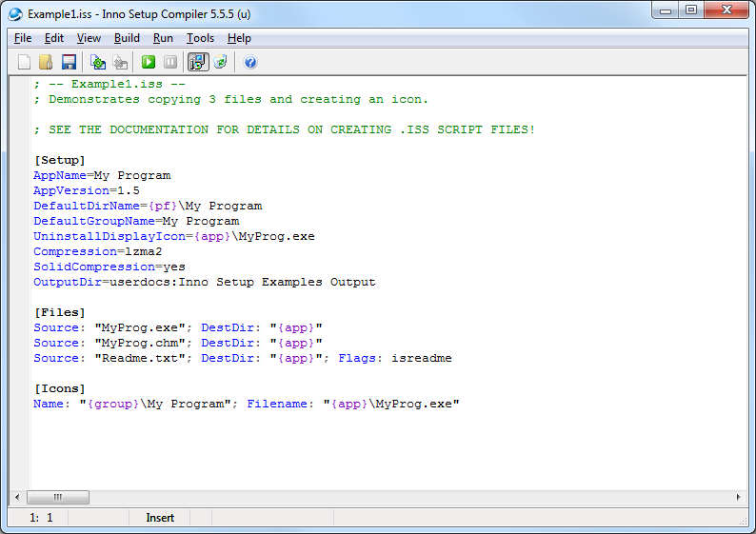Click the Stop Compile toolbar icon

(120, 62)
